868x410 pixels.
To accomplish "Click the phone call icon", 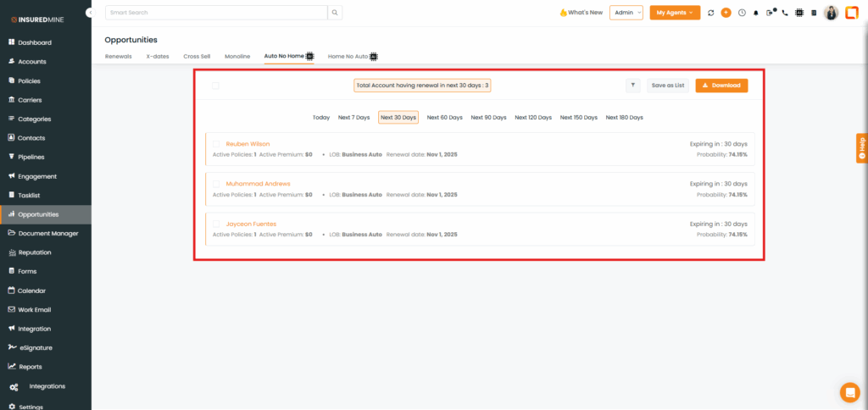I will tap(785, 13).
